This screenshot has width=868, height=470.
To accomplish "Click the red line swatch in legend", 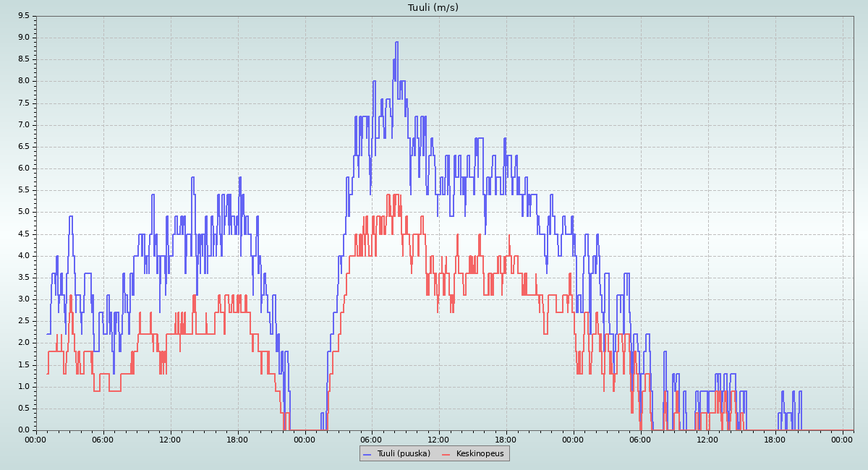I will pyautogui.click(x=446, y=454).
